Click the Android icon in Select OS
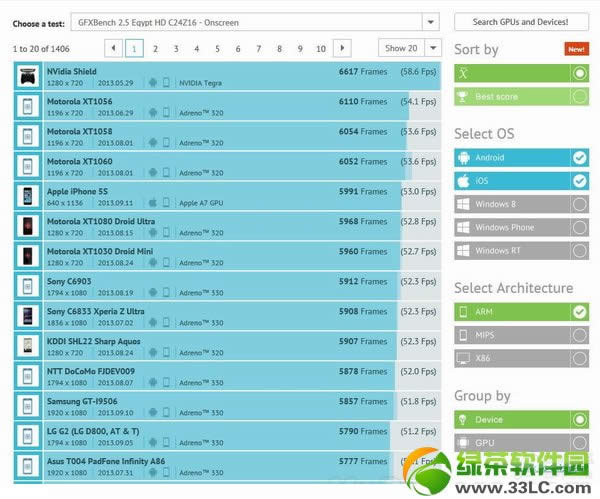This screenshot has width=600, height=499. pos(463,158)
